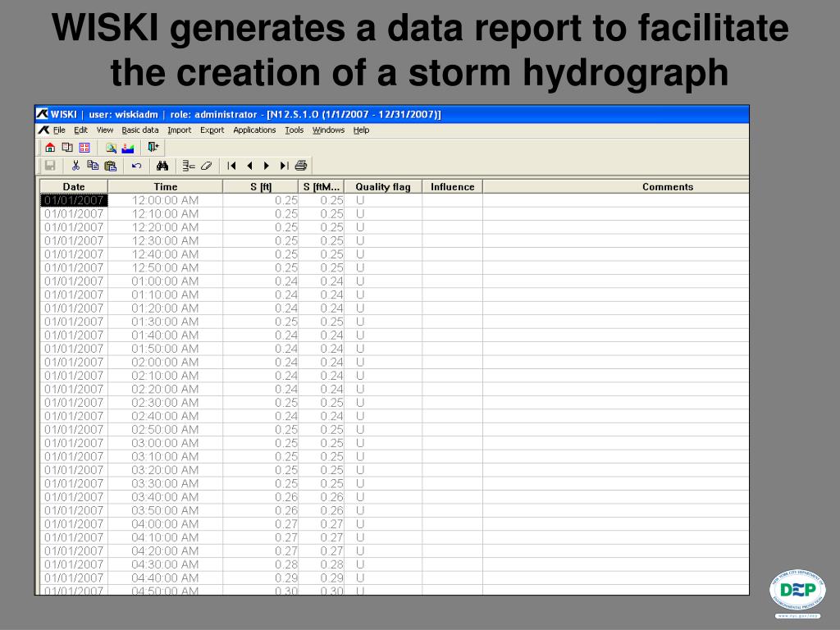The height and width of the screenshot is (630, 840).
Task: Click the printer icon
Action: click(301, 166)
